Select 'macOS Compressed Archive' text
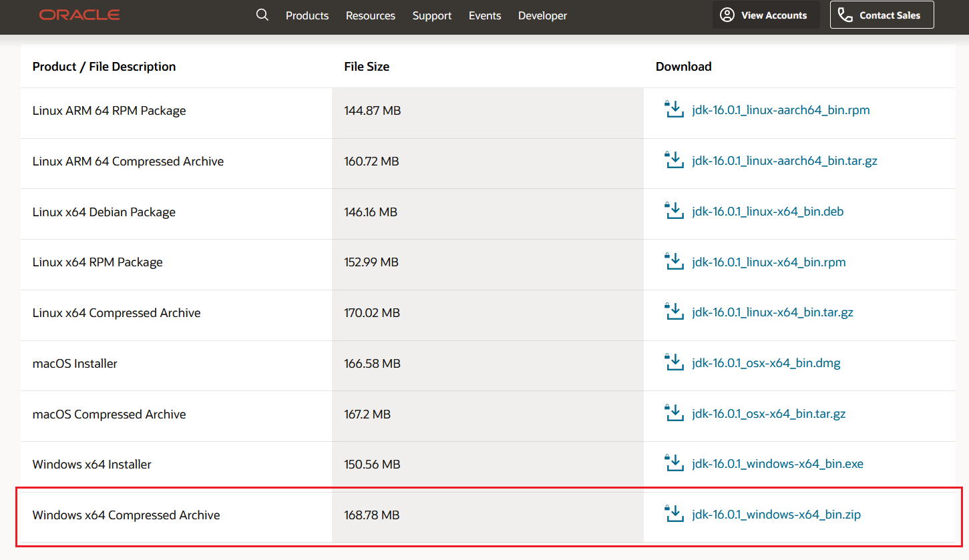The image size is (969, 560). pos(109,414)
